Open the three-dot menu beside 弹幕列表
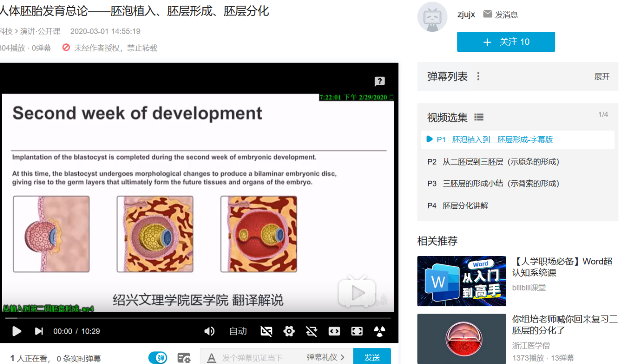631x364 pixels. tap(478, 76)
